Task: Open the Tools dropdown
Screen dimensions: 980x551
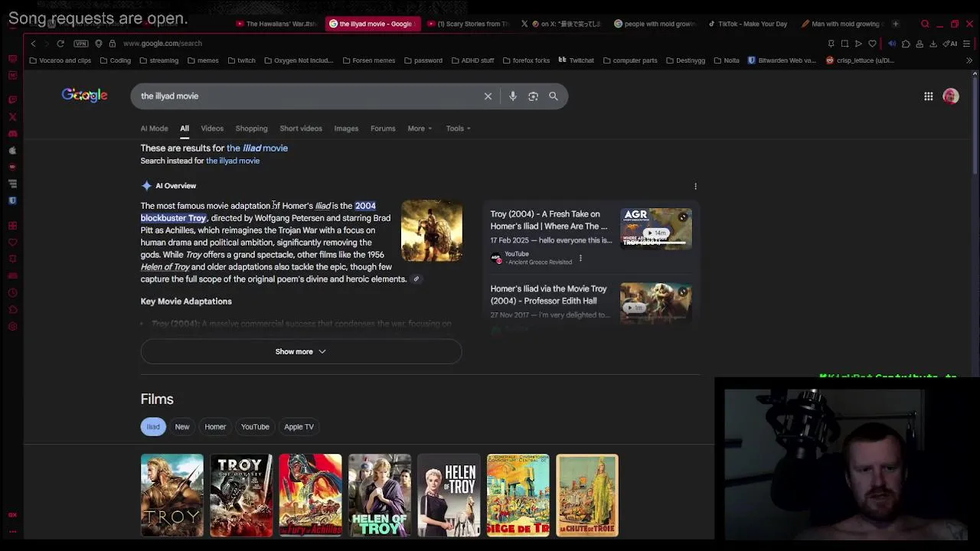Action: (458, 129)
